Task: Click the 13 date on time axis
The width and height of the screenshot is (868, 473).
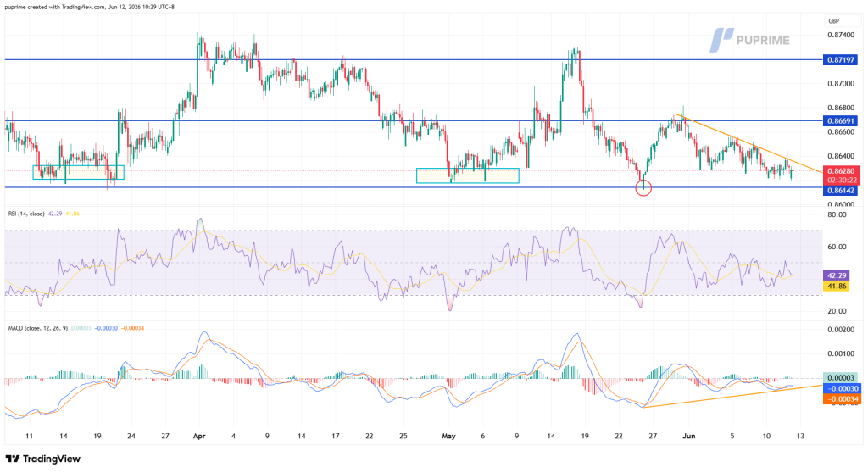Action: (800, 436)
